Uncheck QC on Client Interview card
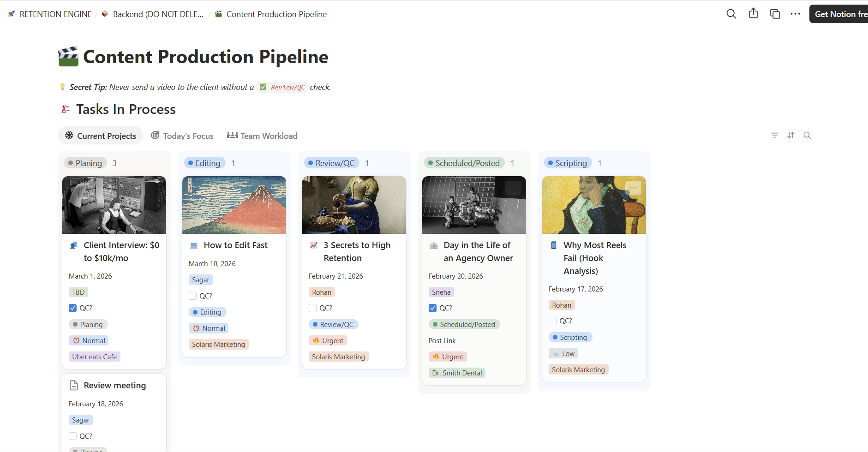 (x=73, y=308)
